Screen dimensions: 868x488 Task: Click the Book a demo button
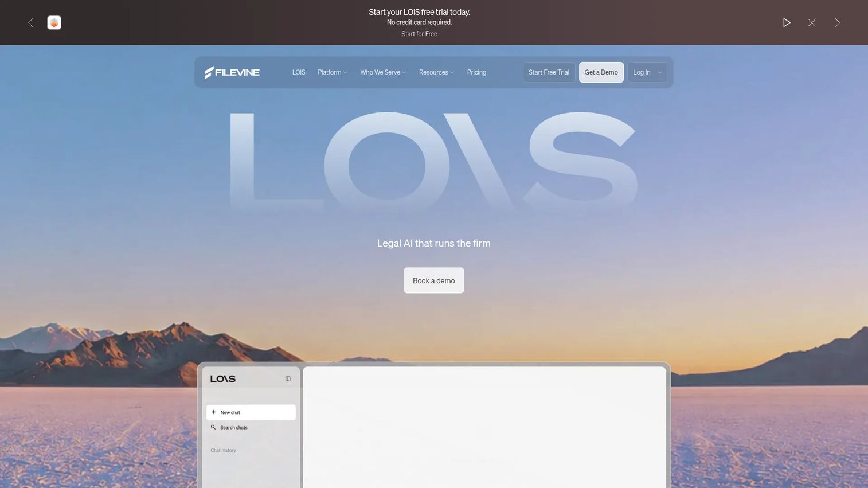coord(434,280)
